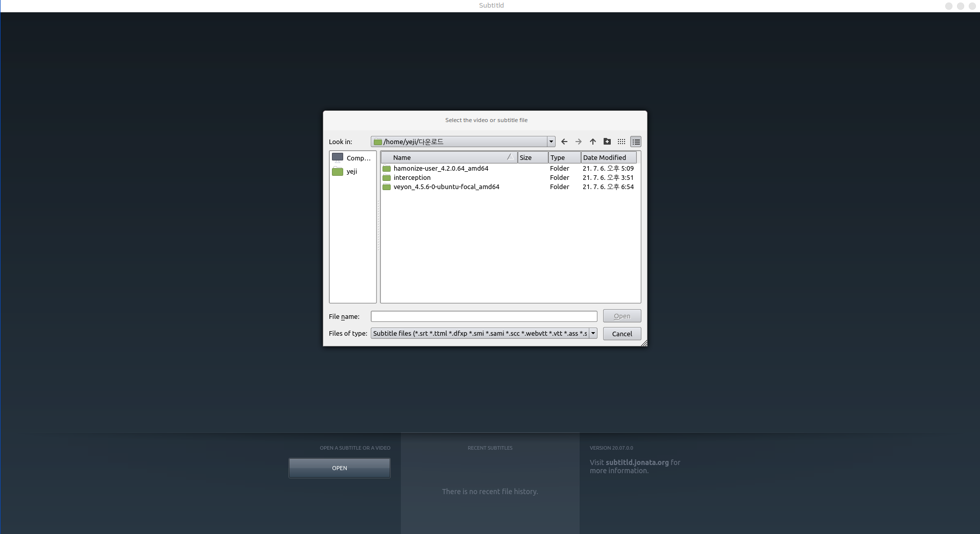
Task: Switch to icon list view
Action: tap(621, 142)
